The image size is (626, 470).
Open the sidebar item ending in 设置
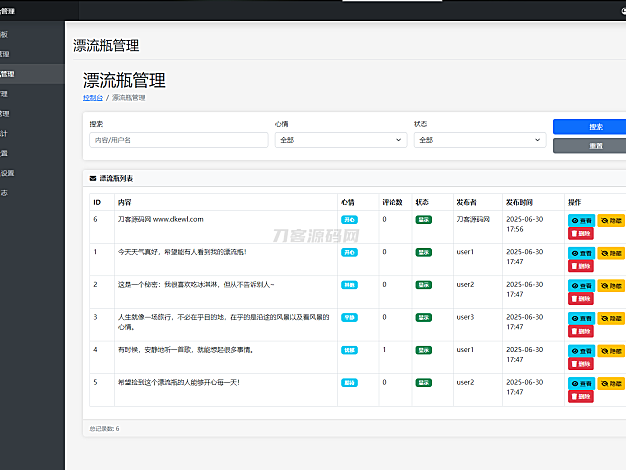tap(32, 173)
